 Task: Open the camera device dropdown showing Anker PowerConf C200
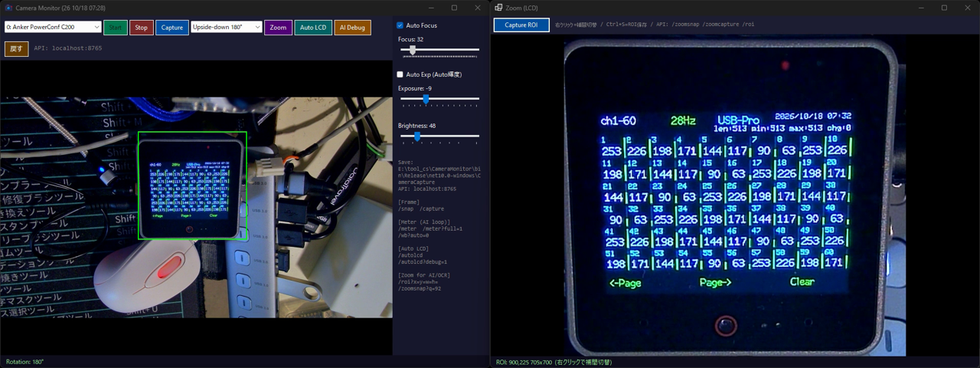tap(53, 27)
